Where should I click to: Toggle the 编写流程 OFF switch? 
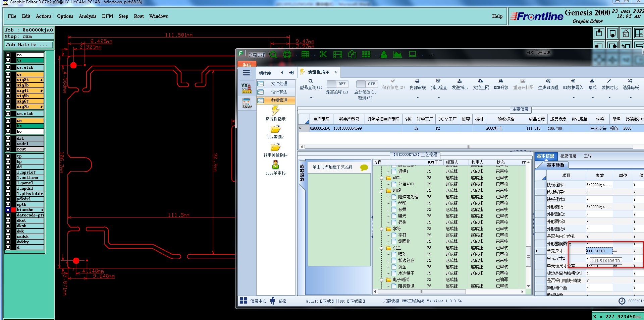(337, 84)
